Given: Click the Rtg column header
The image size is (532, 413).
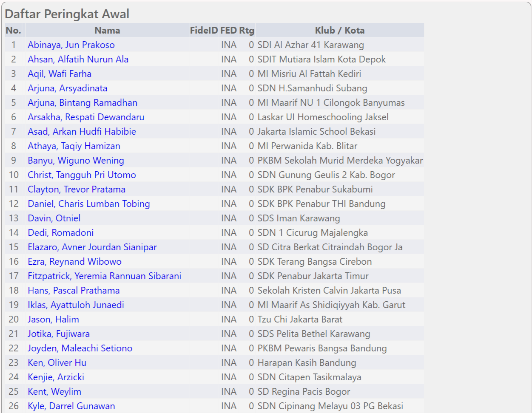Looking at the screenshot, I should 247,31.
